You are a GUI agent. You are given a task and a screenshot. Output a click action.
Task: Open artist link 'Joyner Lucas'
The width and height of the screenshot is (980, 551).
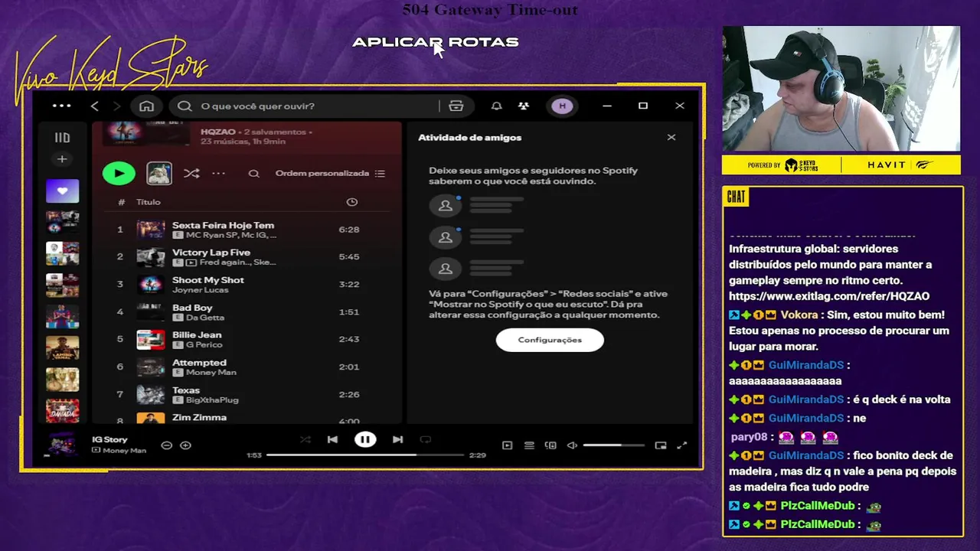click(x=201, y=290)
